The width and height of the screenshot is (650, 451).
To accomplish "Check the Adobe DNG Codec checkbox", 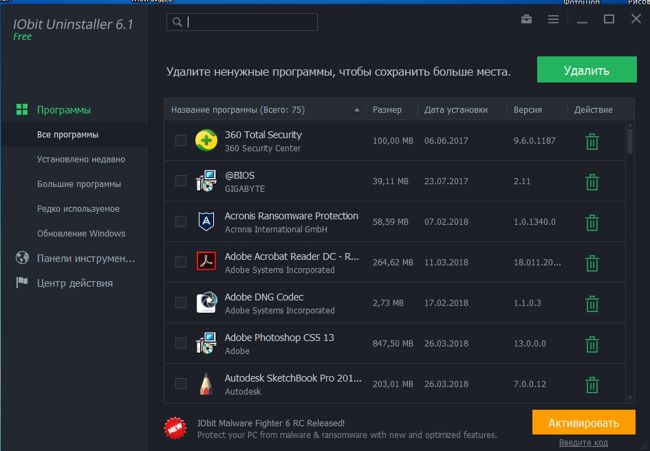I will (180, 303).
